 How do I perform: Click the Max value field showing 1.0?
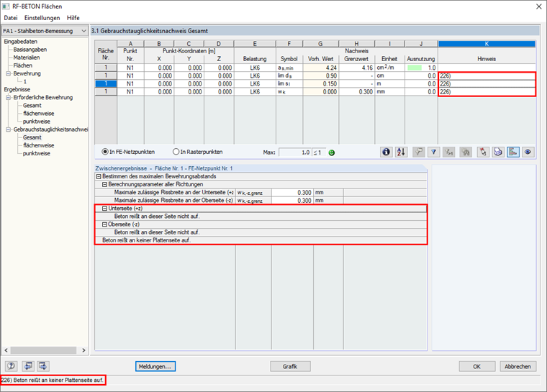click(295, 152)
